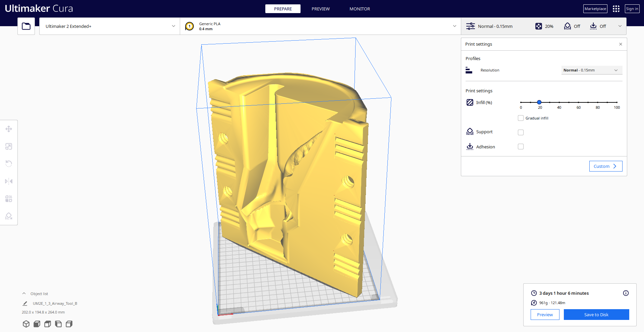The height and width of the screenshot is (332, 644).
Task: Switch to the front view cube icon
Action: tap(37, 324)
